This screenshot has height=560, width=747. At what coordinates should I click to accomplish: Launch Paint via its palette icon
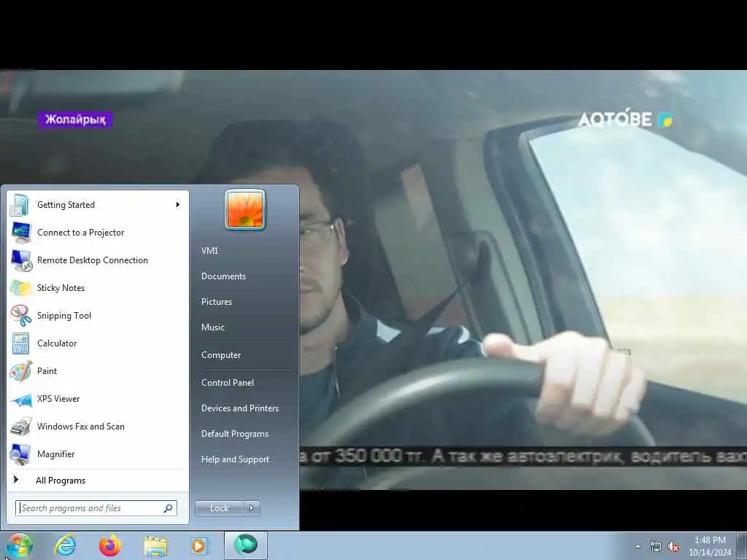tap(21, 371)
